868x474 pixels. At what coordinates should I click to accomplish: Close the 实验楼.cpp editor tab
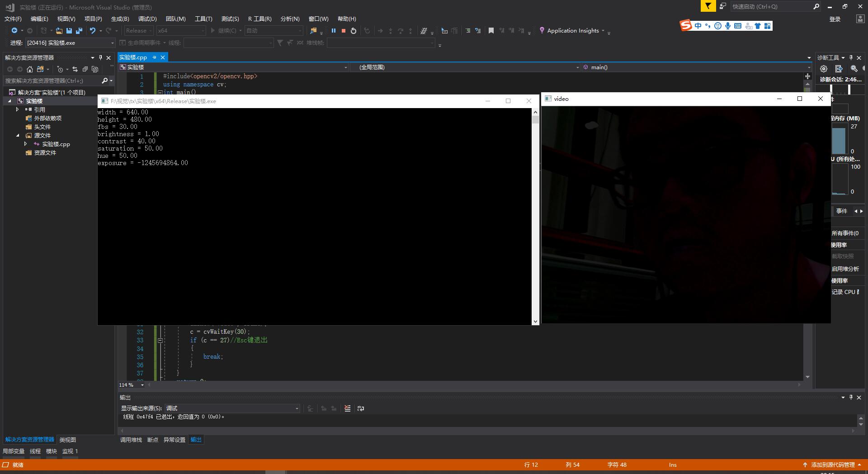pos(163,57)
